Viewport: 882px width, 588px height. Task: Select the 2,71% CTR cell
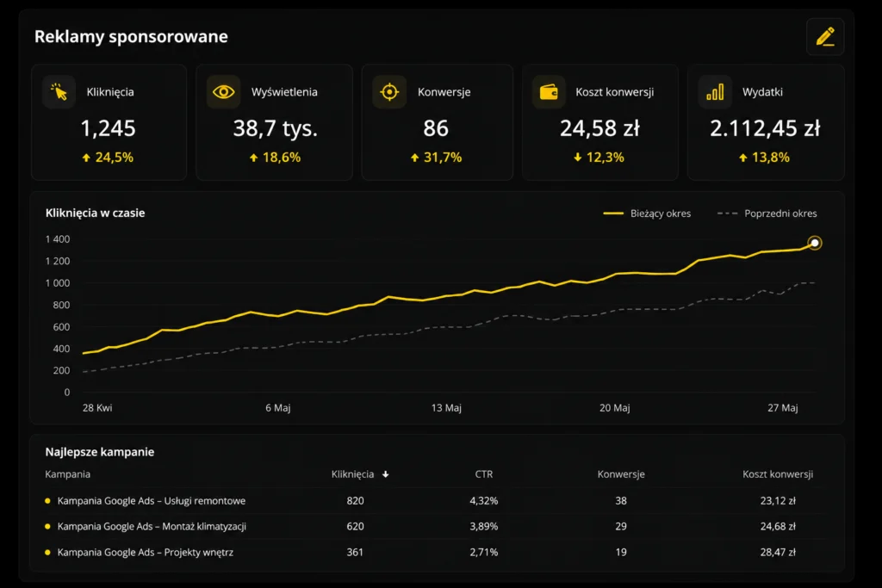(x=484, y=553)
